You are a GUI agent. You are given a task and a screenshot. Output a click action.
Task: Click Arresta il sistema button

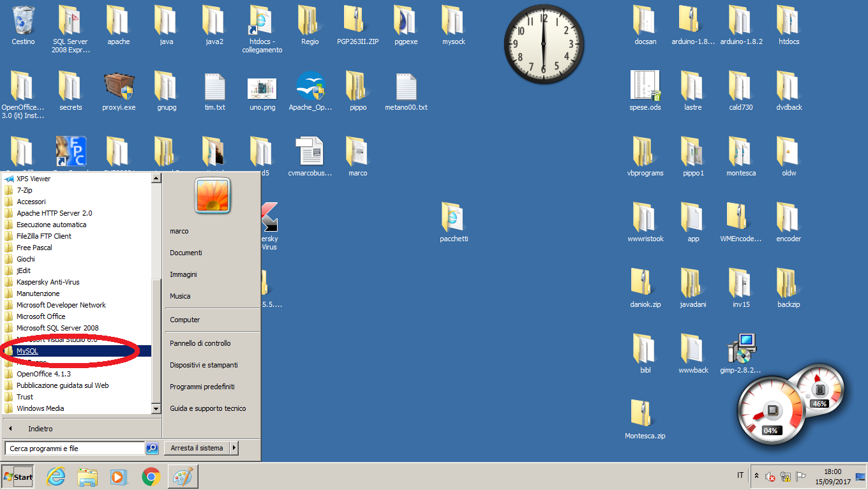coord(197,449)
